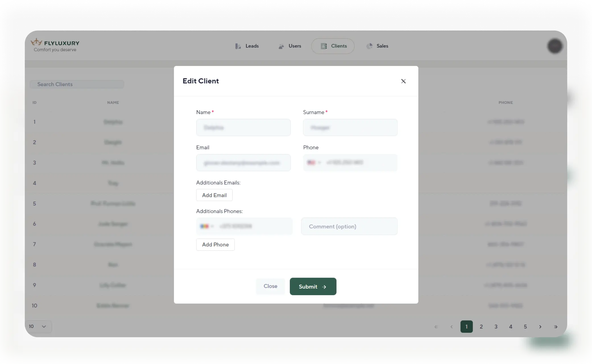Screen dimensions: 592x364
Task: Expand the rows-per-page dropdown showing 10
Action: pos(38,326)
